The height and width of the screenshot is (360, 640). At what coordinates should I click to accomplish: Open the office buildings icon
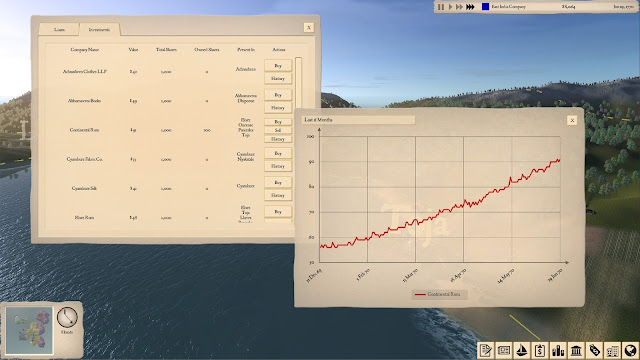pos(612,350)
